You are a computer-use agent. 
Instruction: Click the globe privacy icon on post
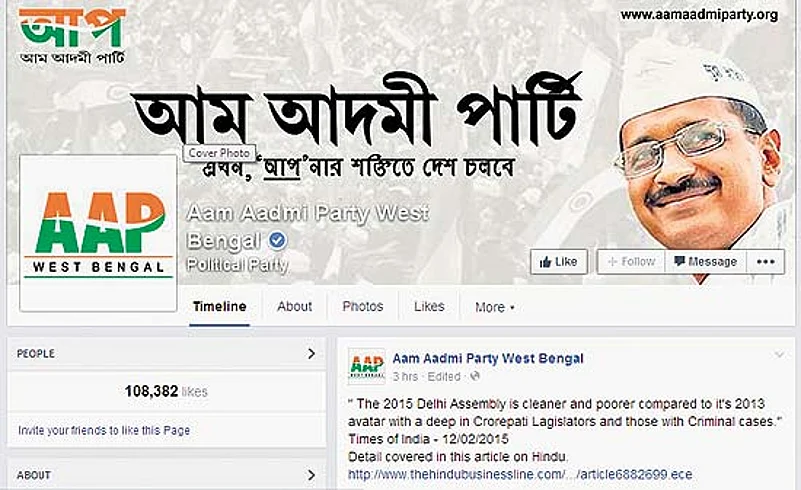[x=475, y=377]
